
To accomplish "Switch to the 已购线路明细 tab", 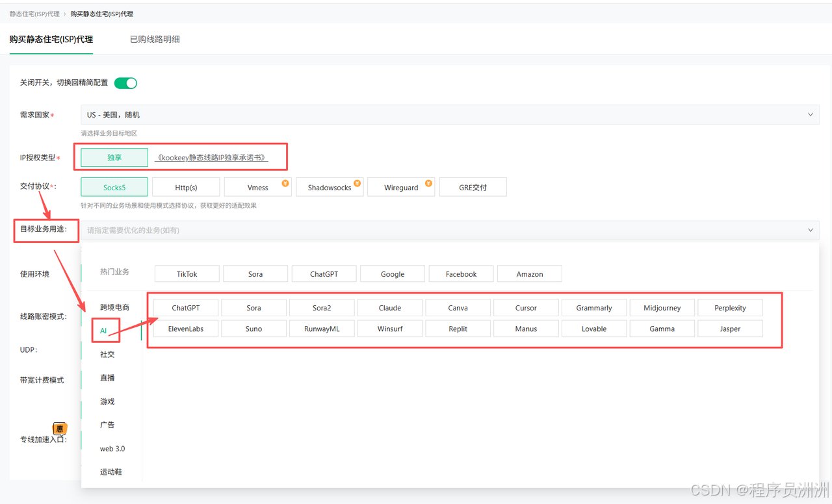I will 155,39.
